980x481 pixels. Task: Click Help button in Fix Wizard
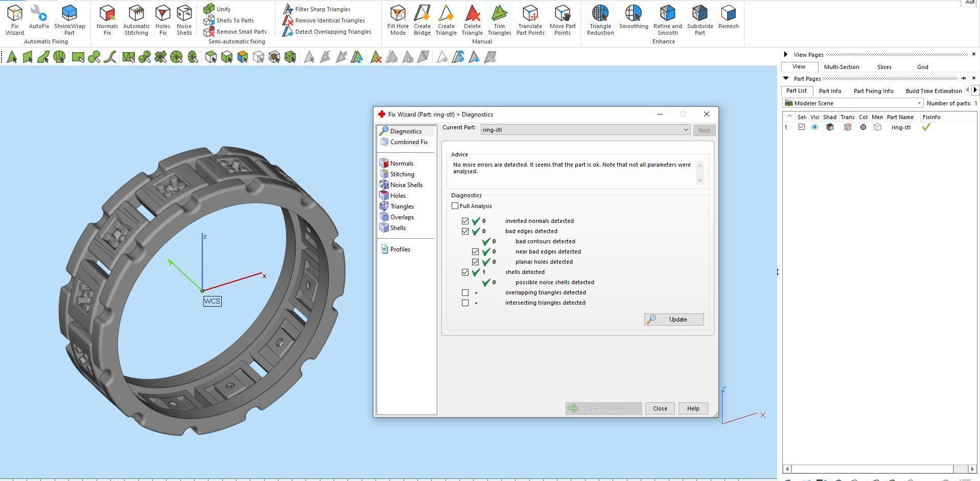click(693, 408)
